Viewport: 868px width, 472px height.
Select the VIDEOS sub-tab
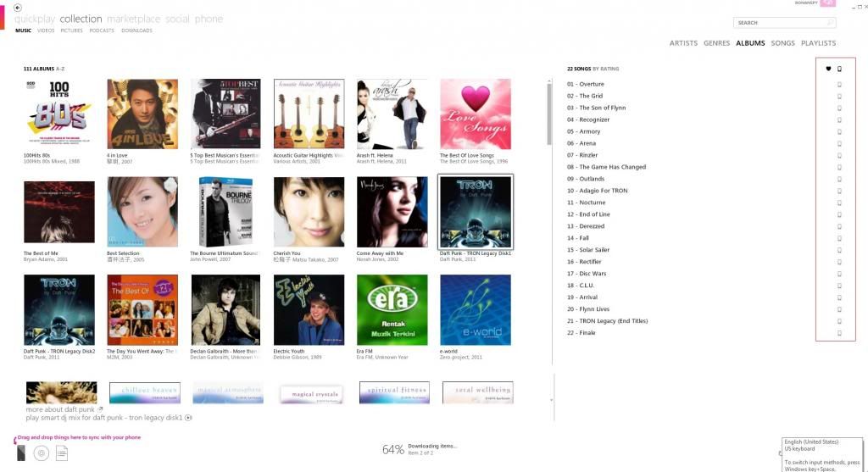pos(46,31)
